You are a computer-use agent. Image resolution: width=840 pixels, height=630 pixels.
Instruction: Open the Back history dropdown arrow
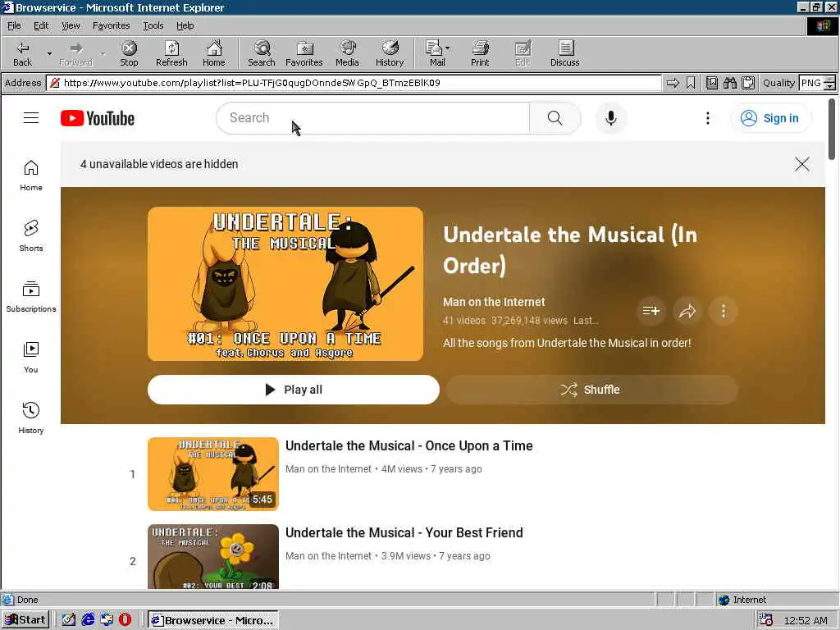coord(49,53)
